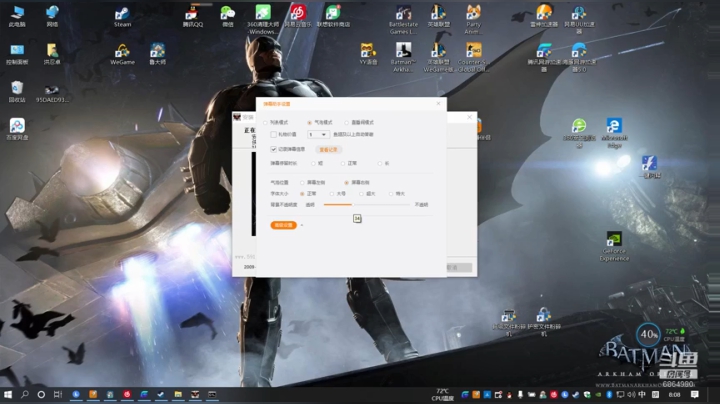This screenshot has height=404, width=720.
Task: Launch 腾讯QQ from the desktop
Action: point(192,17)
